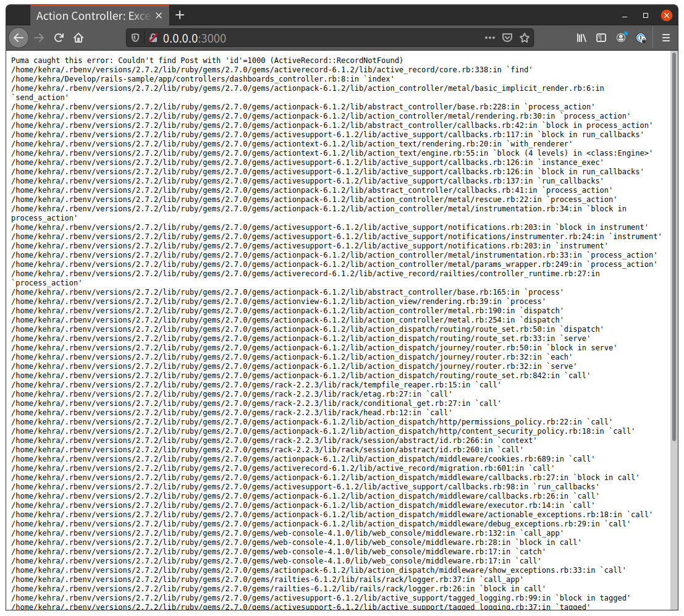
Task: Click the abstract_controller/base.rb:228 line
Action: point(303,107)
